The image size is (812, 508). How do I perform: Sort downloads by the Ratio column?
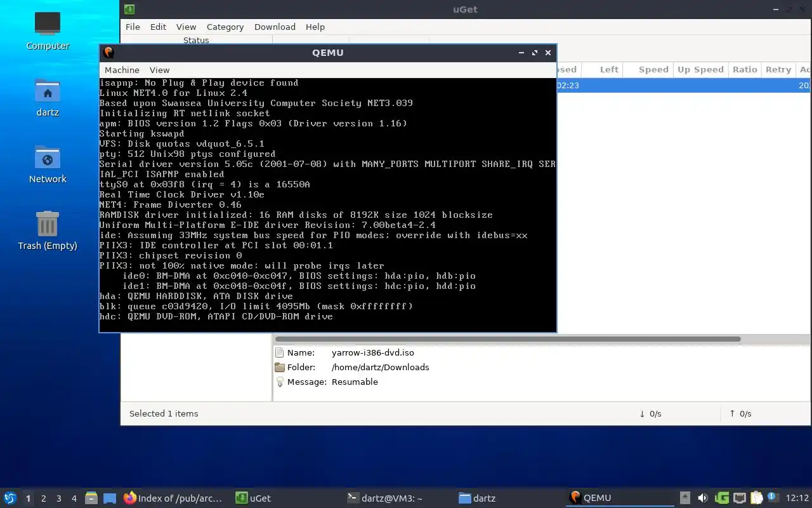coord(745,70)
